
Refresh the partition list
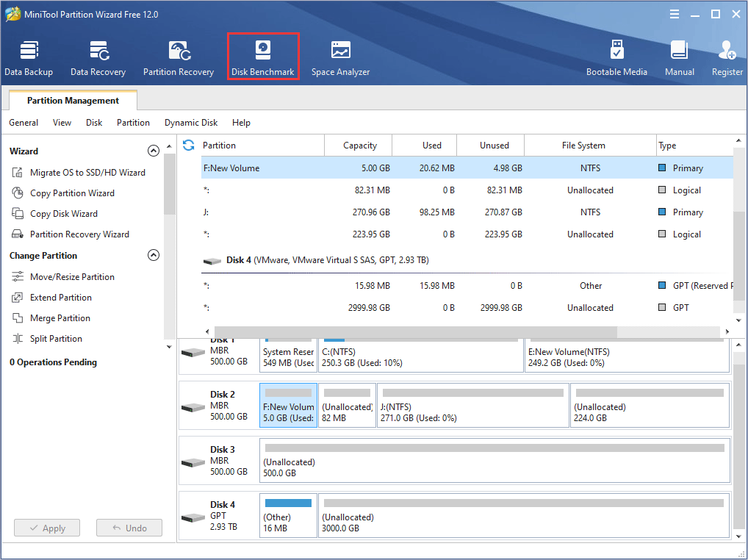(189, 146)
